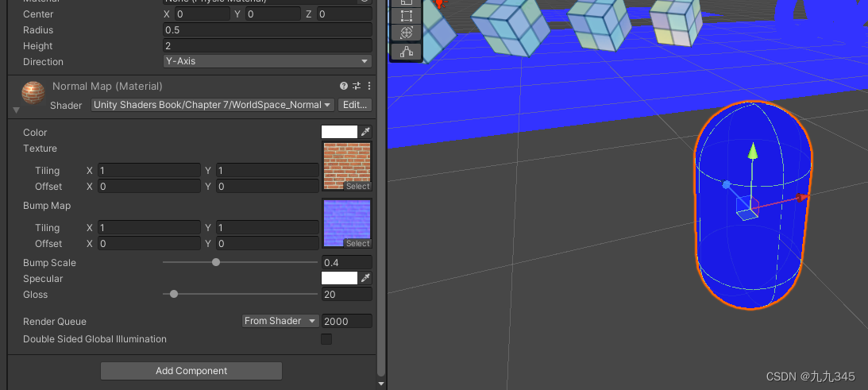Image resolution: width=868 pixels, height=390 pixels.
Task: Open the material presets sliders icon
Action: [x=357, y=86]
